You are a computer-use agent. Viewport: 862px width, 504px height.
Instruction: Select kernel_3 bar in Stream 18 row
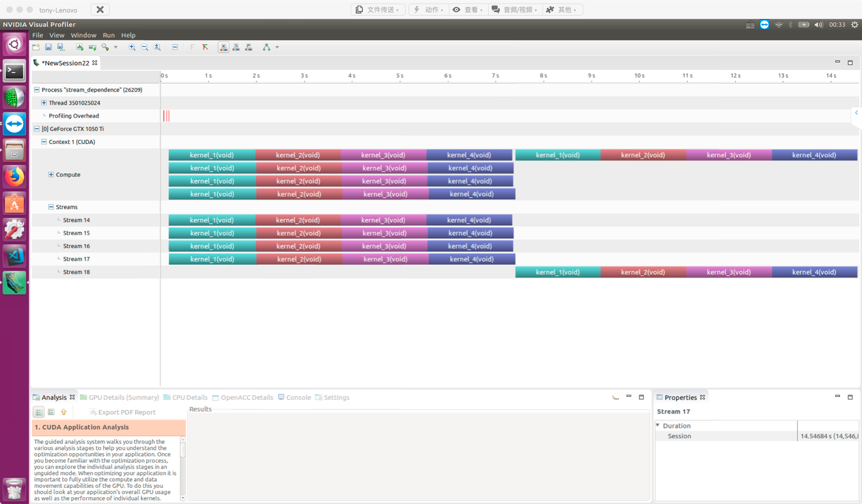[728, 272]
